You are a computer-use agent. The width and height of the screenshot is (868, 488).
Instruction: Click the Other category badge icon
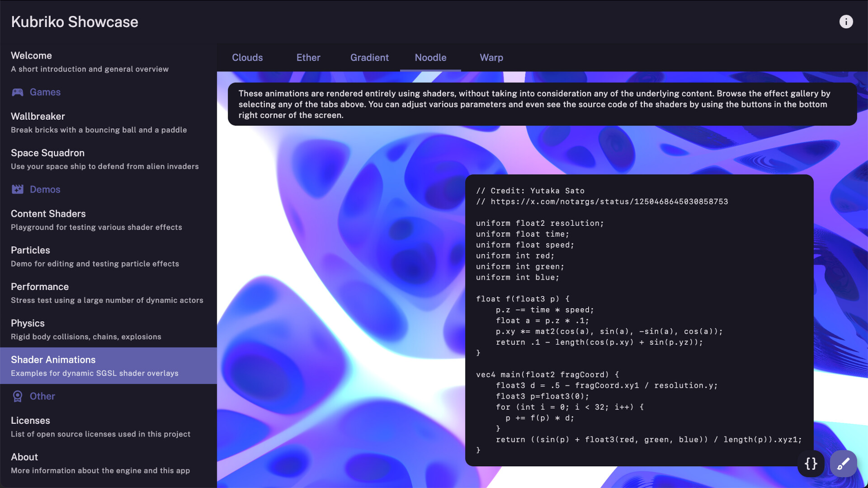point(18,396)
